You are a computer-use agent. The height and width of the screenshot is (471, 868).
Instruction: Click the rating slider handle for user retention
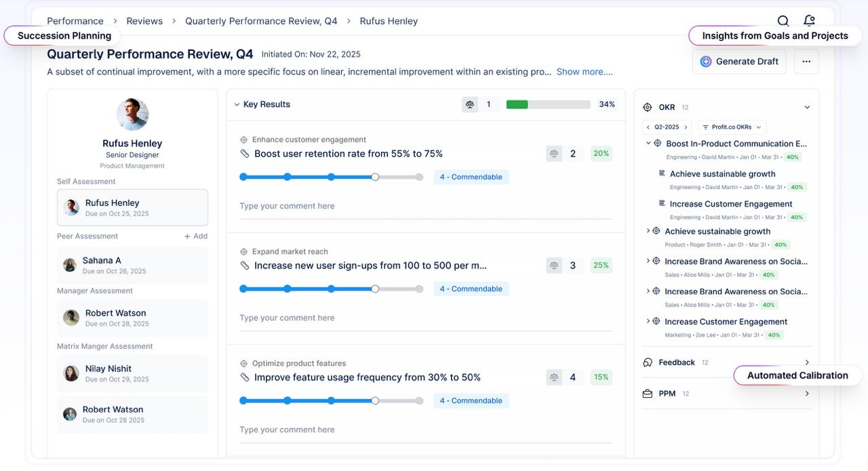click(x=375, y=177)
